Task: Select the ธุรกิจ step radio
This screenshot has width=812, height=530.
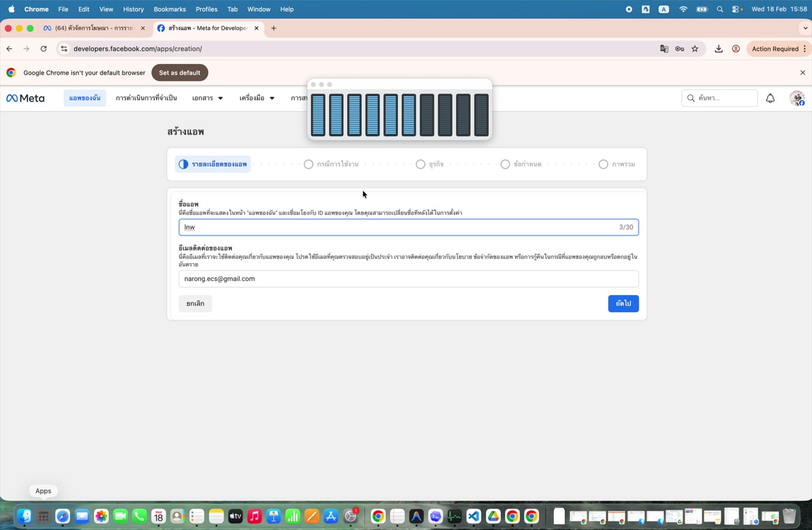Action: coord(420,164)
